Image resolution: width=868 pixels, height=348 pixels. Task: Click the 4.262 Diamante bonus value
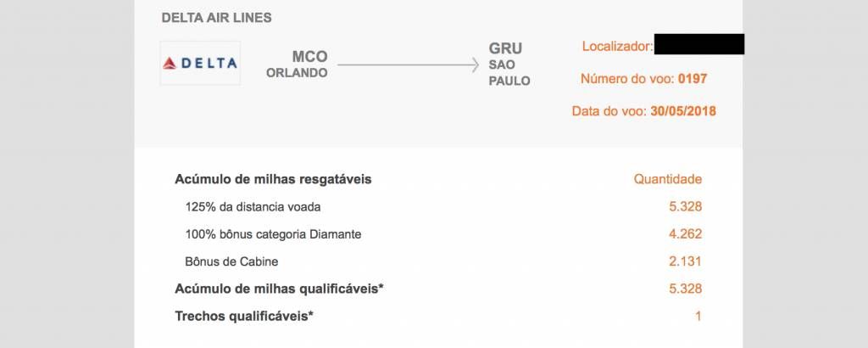(685, 234)
